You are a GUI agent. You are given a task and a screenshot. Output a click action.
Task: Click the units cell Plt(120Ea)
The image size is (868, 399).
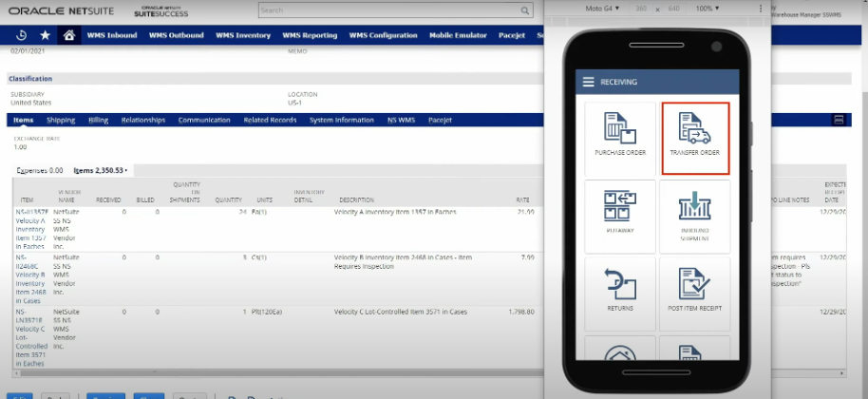(266, 313)
